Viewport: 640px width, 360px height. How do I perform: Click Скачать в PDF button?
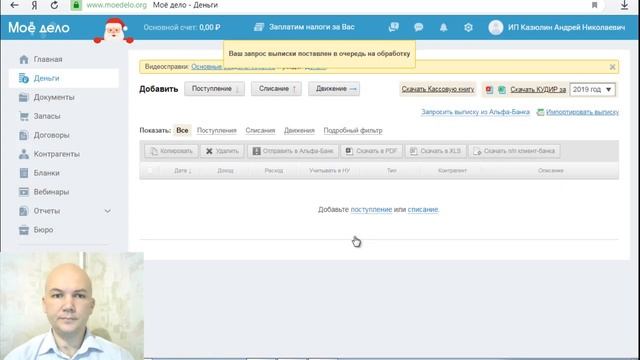(371, 151)
